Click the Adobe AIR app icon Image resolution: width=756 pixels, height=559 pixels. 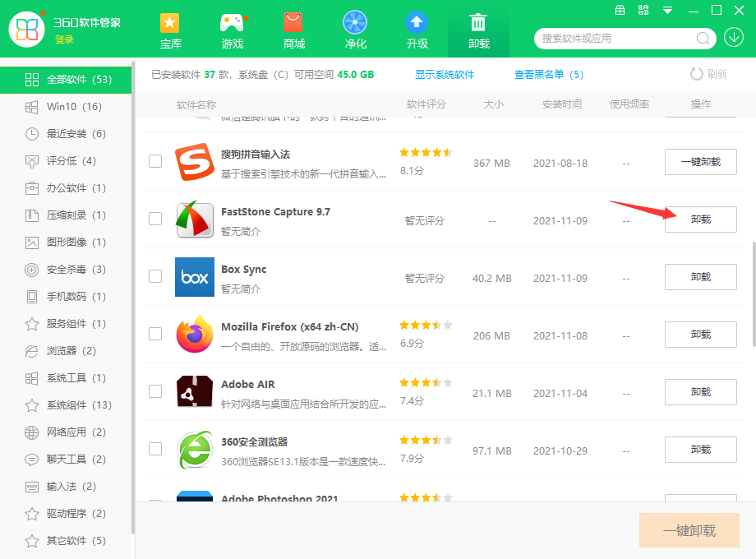[194, 391]
